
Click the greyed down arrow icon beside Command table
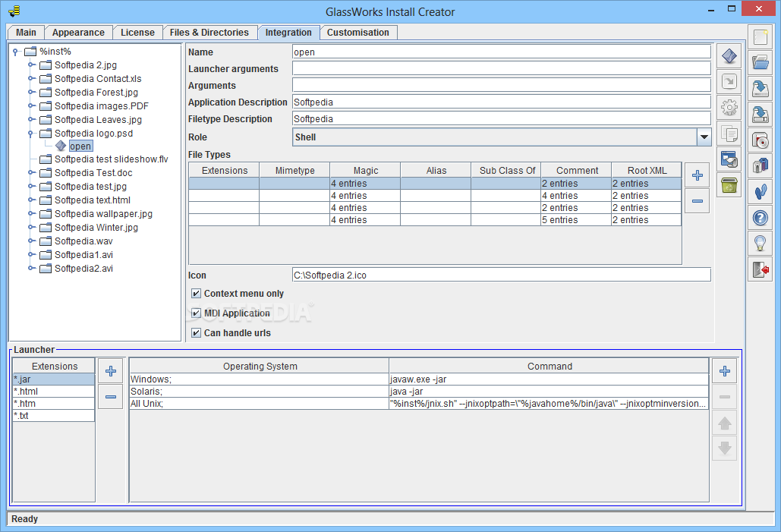tap(725, 449)
